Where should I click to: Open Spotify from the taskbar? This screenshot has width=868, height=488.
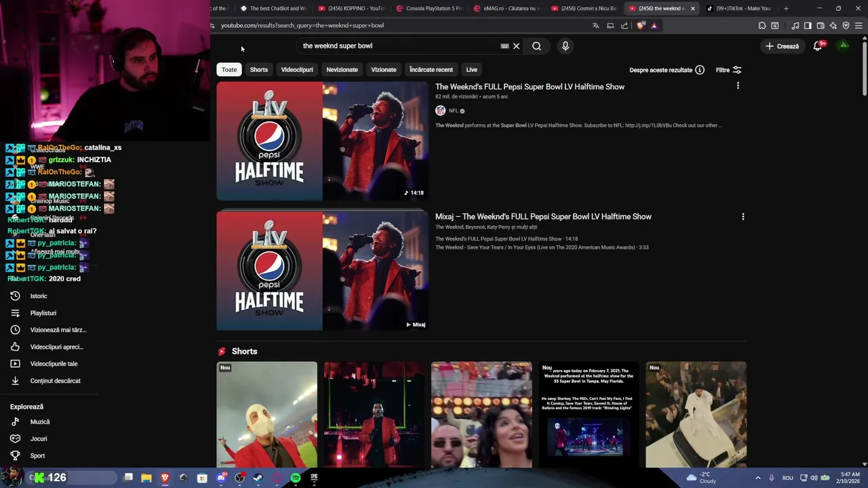[296, 478]
